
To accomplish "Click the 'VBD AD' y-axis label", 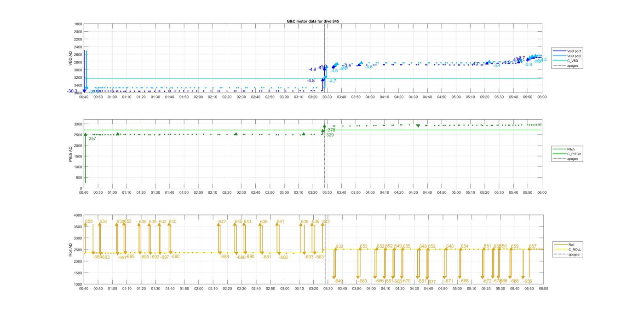I will coord(71,58).
